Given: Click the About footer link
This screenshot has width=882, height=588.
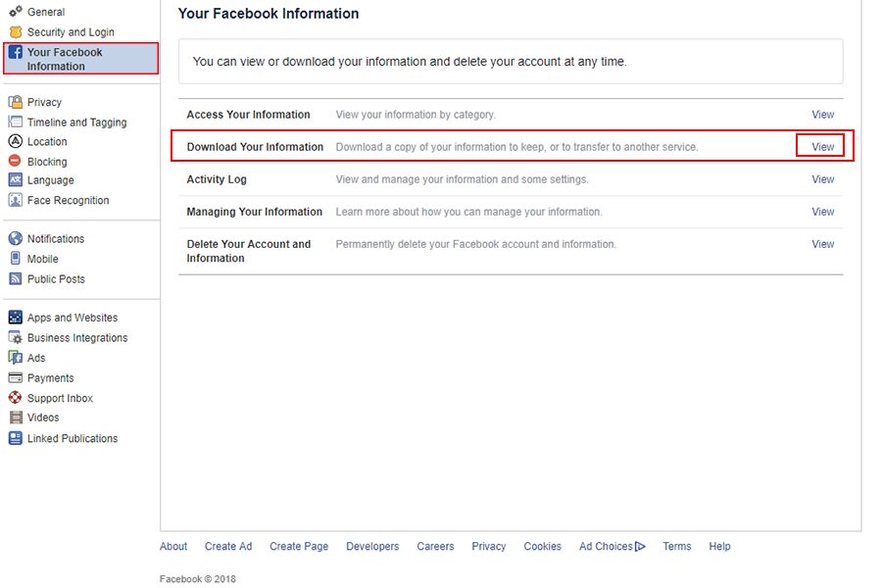Looking at the screenshot, I should 173,547.
